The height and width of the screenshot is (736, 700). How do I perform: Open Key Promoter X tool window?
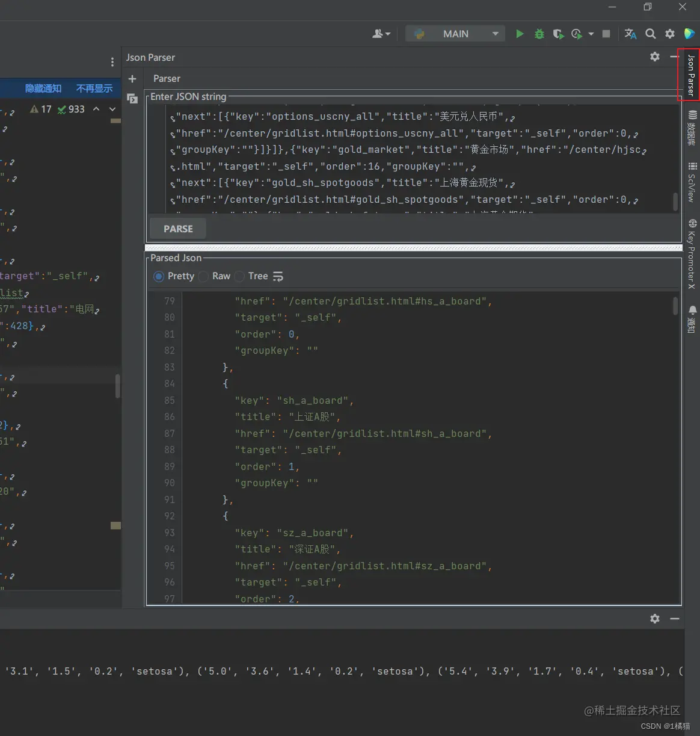coord(692,254)
